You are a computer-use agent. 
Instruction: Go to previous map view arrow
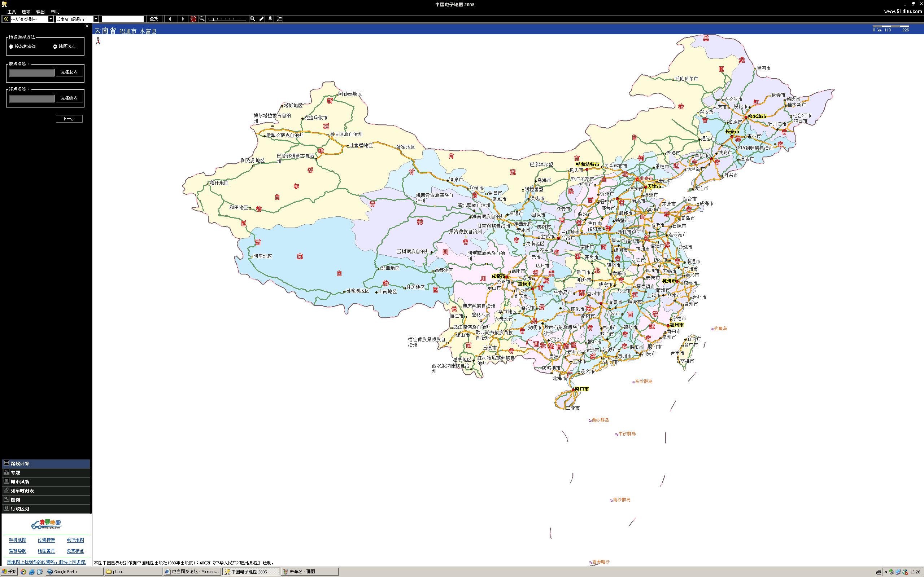pyautogui.click(x=170, y=19)
